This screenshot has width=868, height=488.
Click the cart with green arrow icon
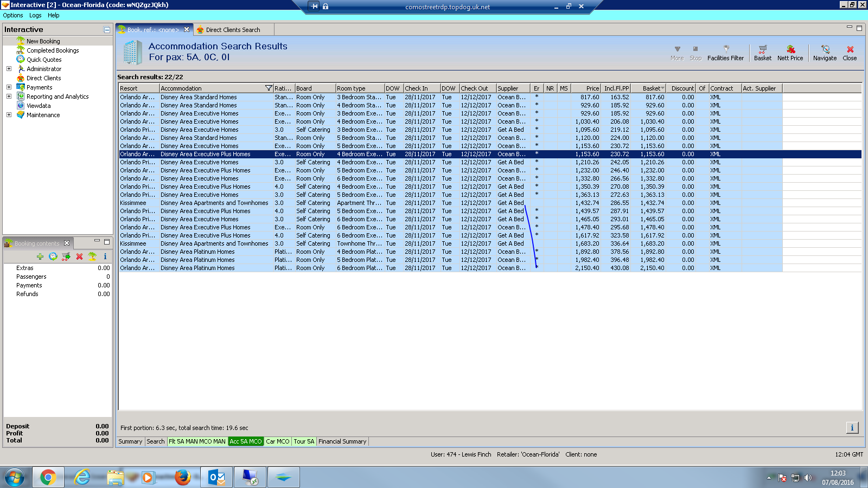(66, 256)
